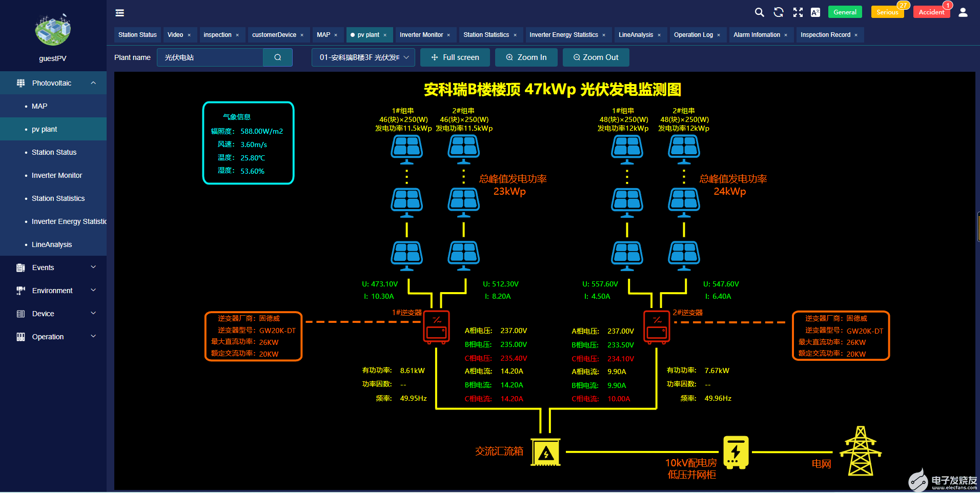The height and width of the screenshot is (493, 980).
Task: Switch language with the translate icon
Action: pos(815,12)
